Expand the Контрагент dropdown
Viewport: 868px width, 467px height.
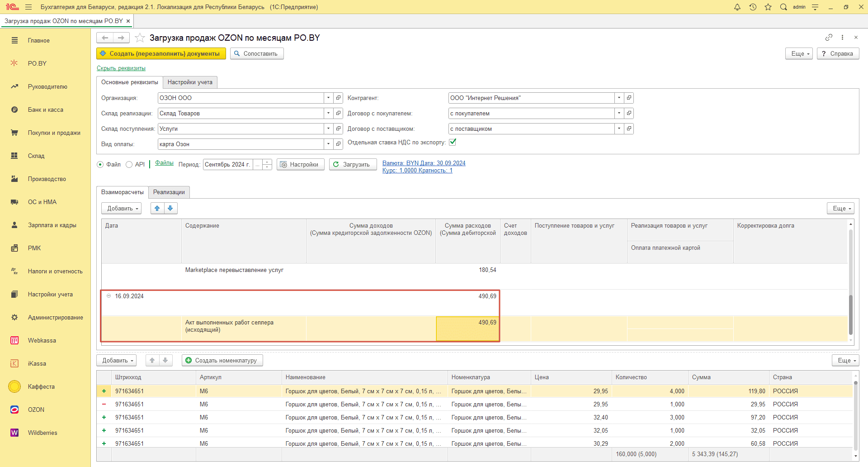[619, 98]
